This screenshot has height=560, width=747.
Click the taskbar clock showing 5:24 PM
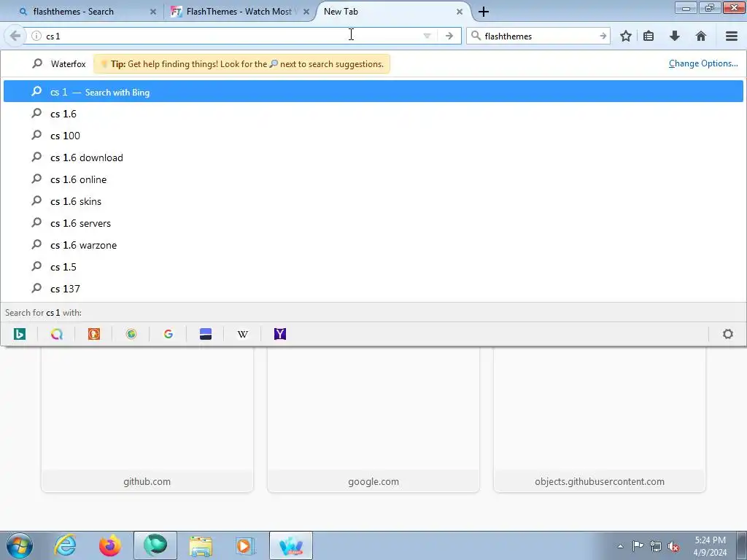pyautogui.click(x=710, y=546)
